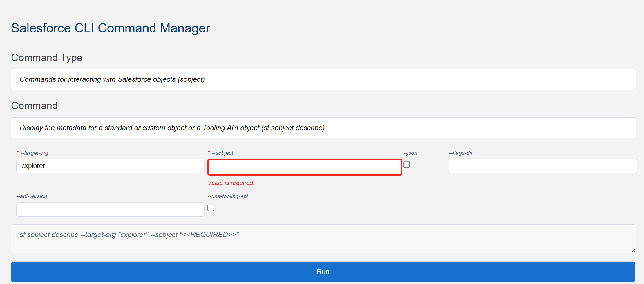The width and height of the screenshot is (644, 284).
Task: Click the "Command Type" section heading
Action: pos(47,58)
